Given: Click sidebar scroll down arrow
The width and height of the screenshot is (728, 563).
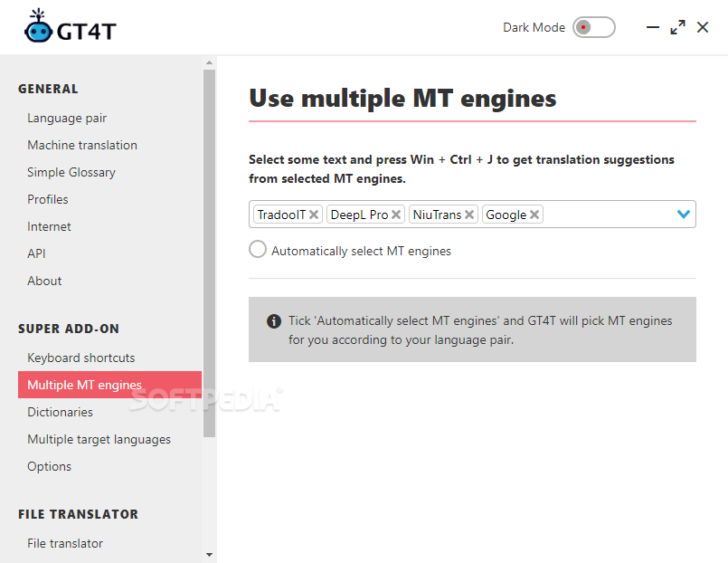Looking at the screenshot, I should 210,555.
